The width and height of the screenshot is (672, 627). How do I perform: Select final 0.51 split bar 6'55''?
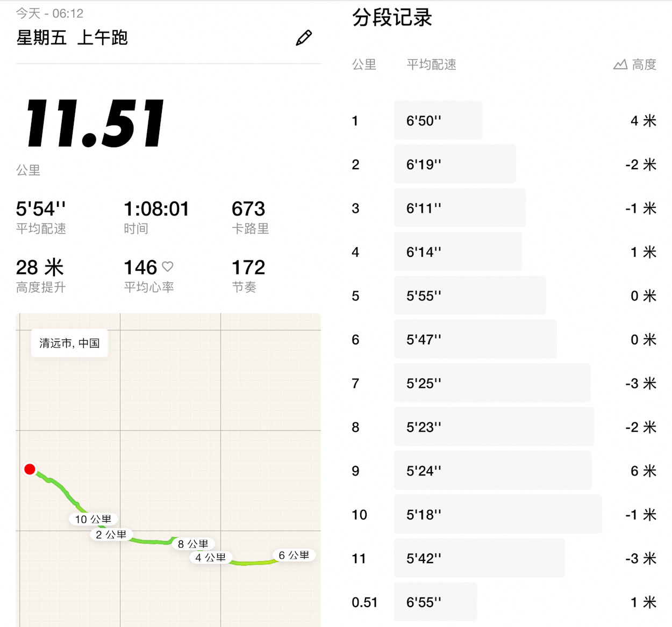[x=435, y=602]
